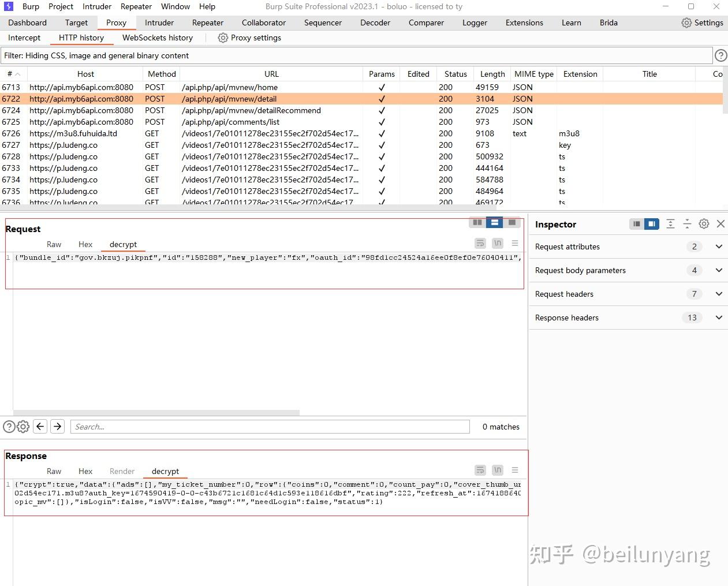This screenshot has width=728, height=586.
Task: Toggle word wrap in Response editor
Action: (x=480, y=471)
